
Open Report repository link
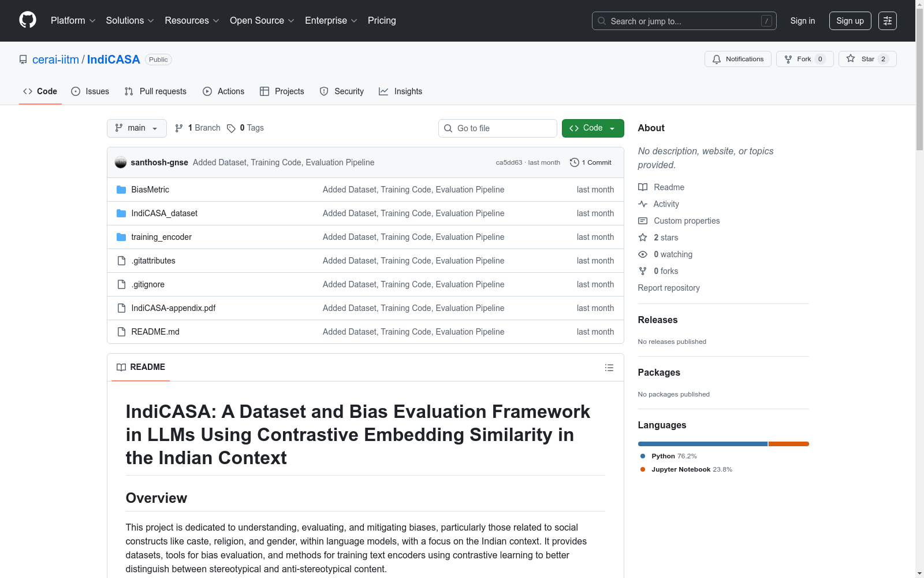[x=669, y=288]
